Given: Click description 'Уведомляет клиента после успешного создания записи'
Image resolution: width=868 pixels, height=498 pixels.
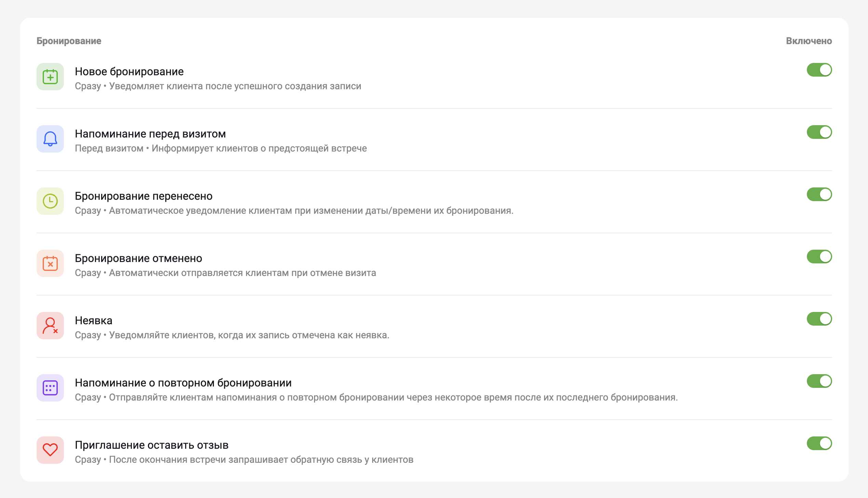Looking at the screenshot, I should click(235, 86).
